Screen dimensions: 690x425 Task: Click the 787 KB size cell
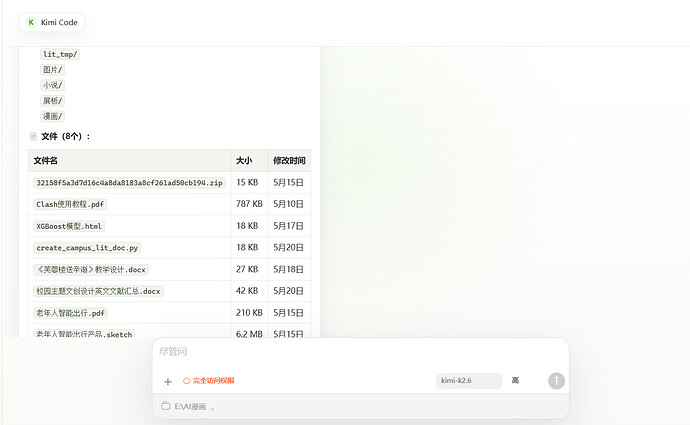[x=249, y=204]
